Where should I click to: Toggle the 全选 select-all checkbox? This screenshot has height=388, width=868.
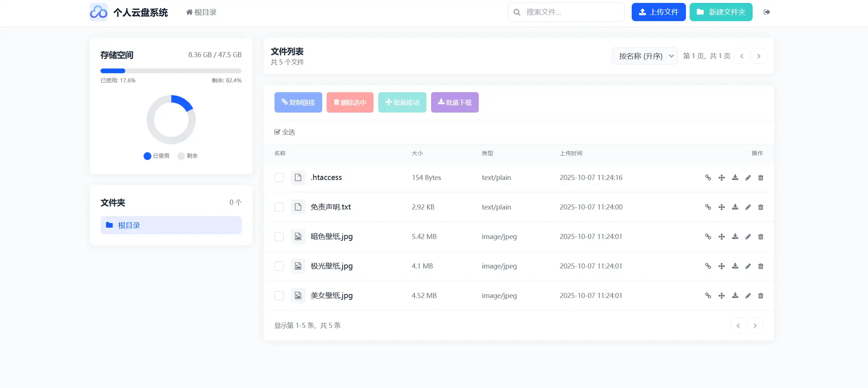pyautogui.click(x=277, y=132)
